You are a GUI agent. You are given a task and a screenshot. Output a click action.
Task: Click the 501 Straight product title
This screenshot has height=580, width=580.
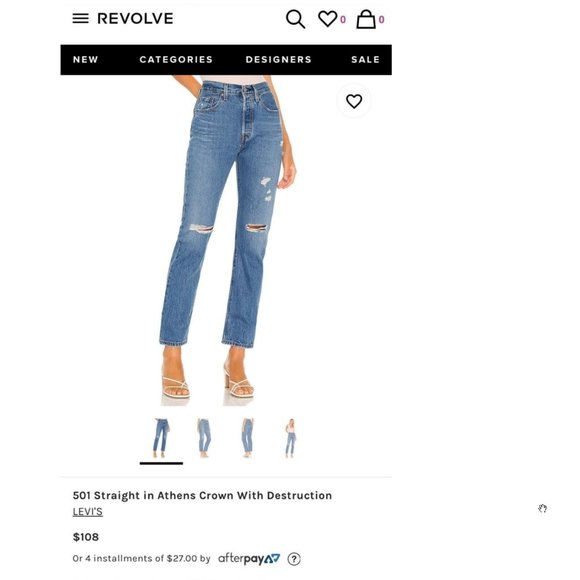202,495
